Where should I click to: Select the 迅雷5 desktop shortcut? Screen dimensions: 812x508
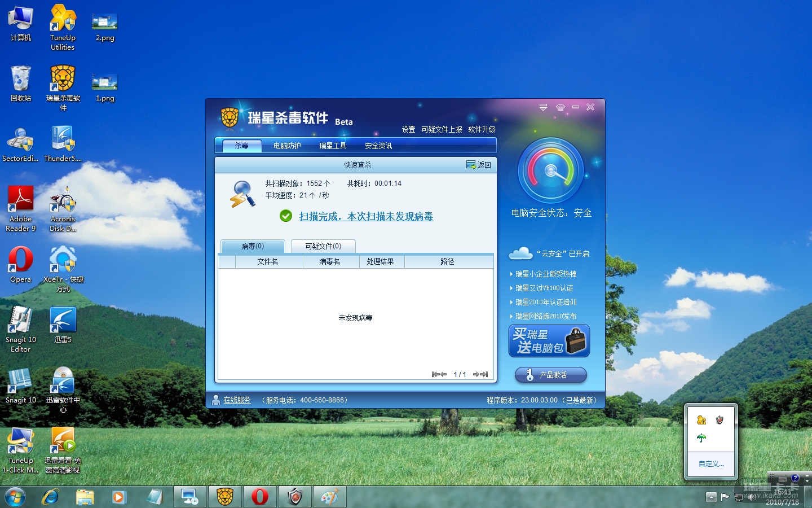tap(63, 325)
